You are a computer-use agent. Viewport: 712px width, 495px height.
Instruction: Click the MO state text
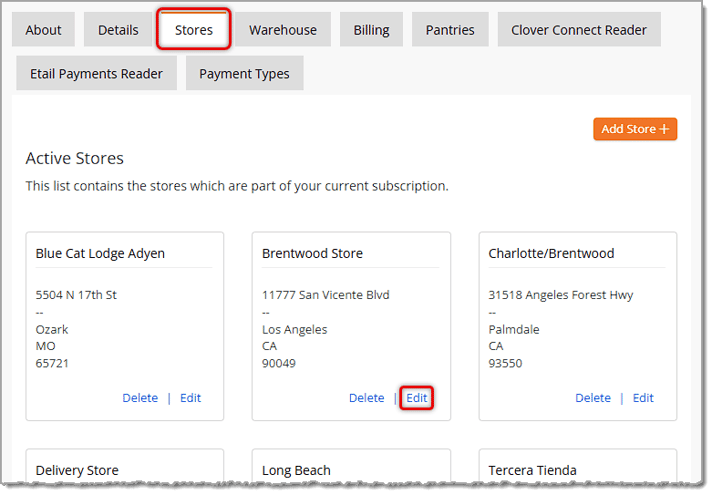click(45, 346)
